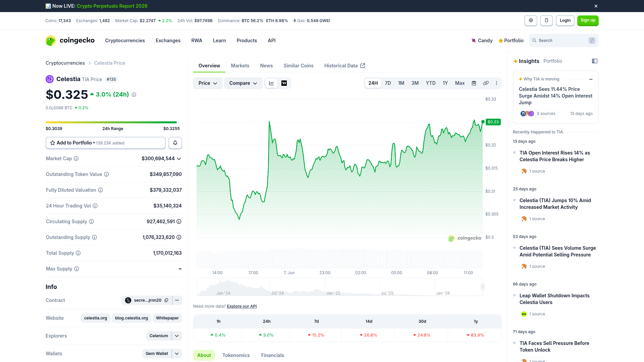This screenshot has width=644, height=362.
Task: Open Products nav menu
Action: [247, 41]
